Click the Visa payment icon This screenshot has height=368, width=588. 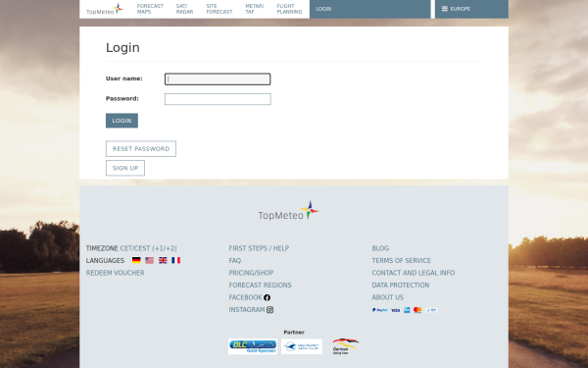click(x=396, y=310)
